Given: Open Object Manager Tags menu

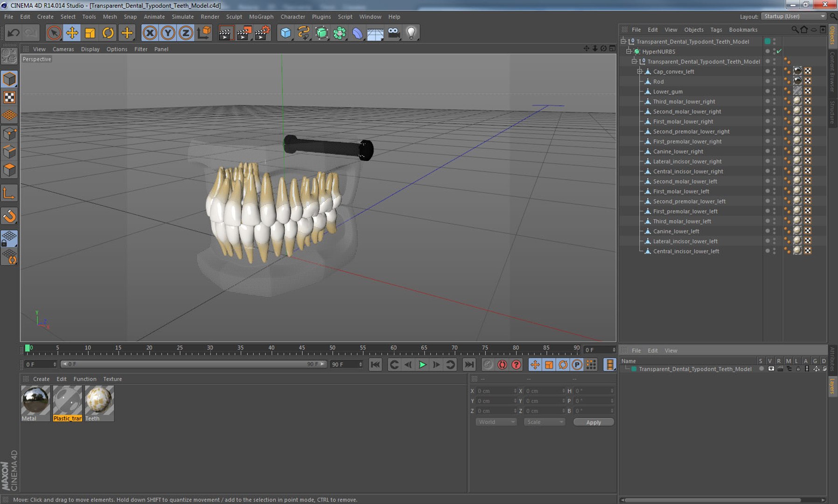Looking at the screenshot, I should 716,29.
